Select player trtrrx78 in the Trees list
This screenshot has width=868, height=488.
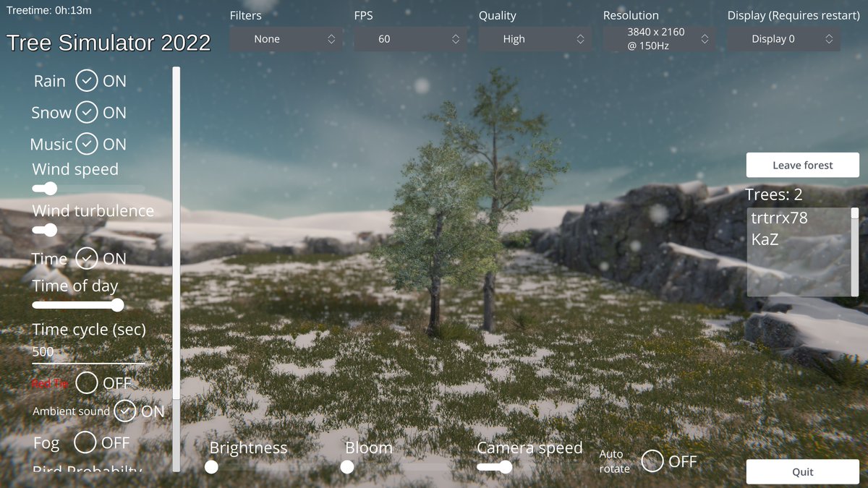coord(779,218)
